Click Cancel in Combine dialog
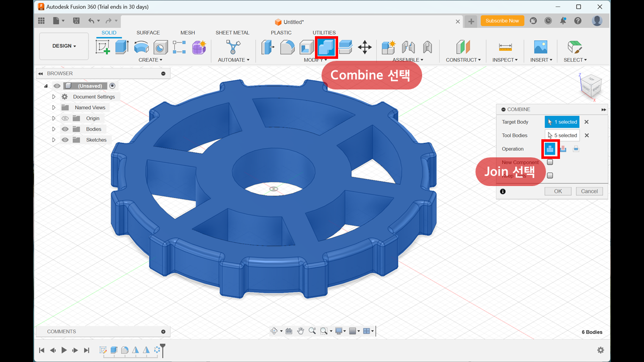The image size is (644, 362). (x=589, y=191)
